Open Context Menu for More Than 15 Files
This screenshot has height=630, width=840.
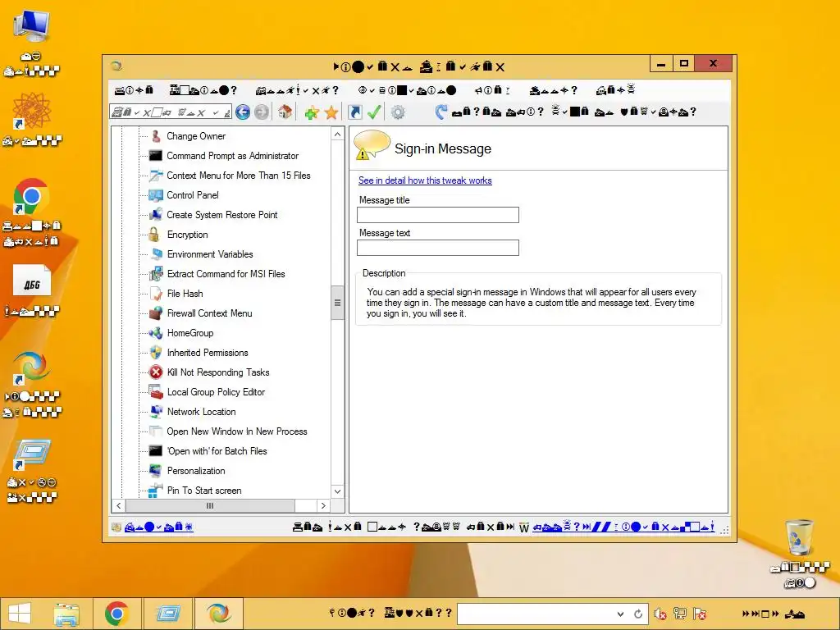point(239,176)
